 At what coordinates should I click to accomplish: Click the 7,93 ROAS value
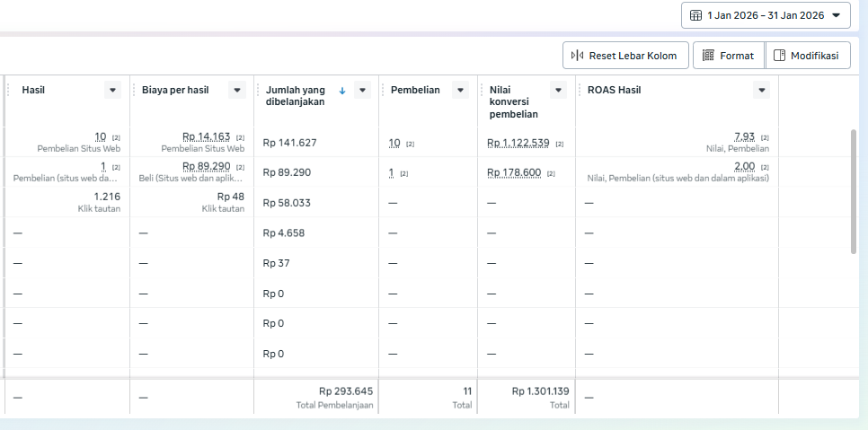[x=744, y=136]
